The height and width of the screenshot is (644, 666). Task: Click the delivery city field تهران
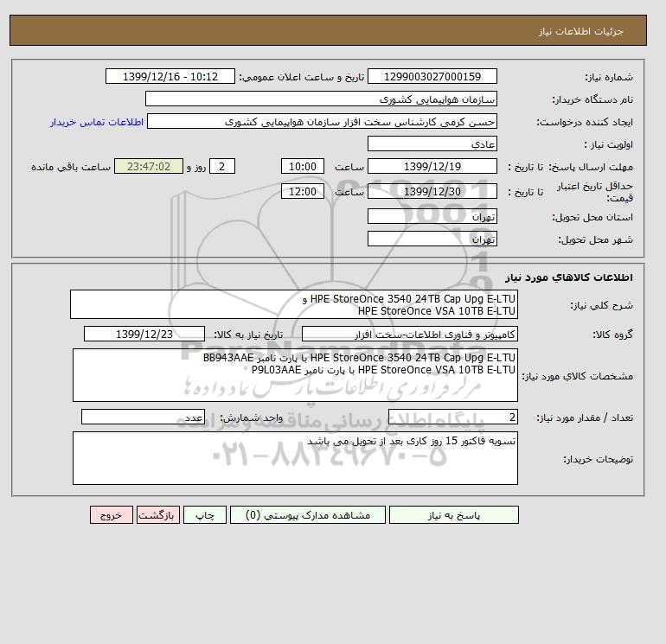(x=432, y=239)
